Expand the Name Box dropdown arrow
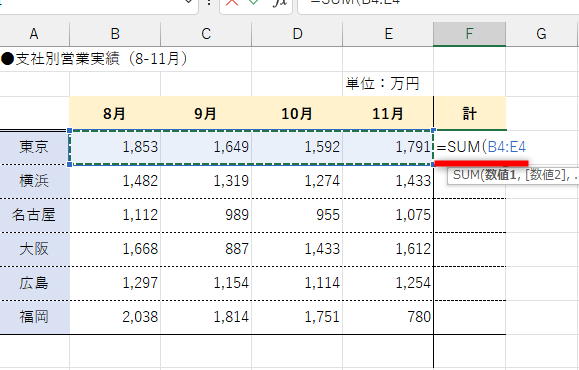Screen dimensions: 579x370 tap(188, 2)
